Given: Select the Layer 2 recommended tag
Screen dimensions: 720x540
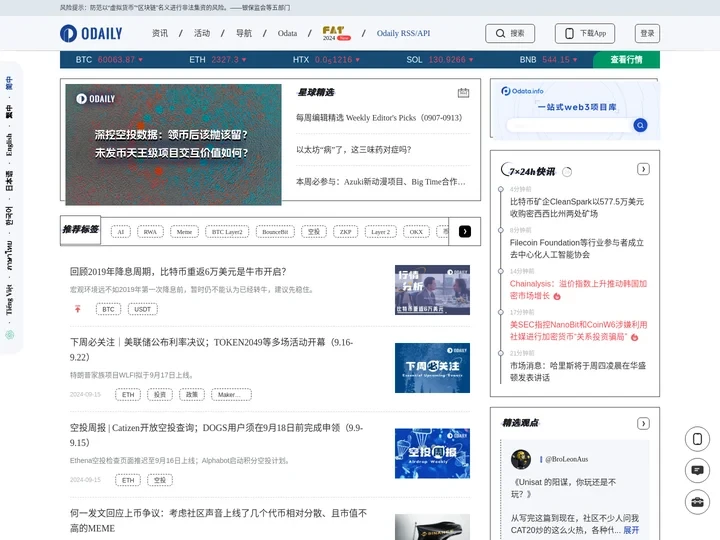Looking at the screenshot, I should [x=381, y=232].
